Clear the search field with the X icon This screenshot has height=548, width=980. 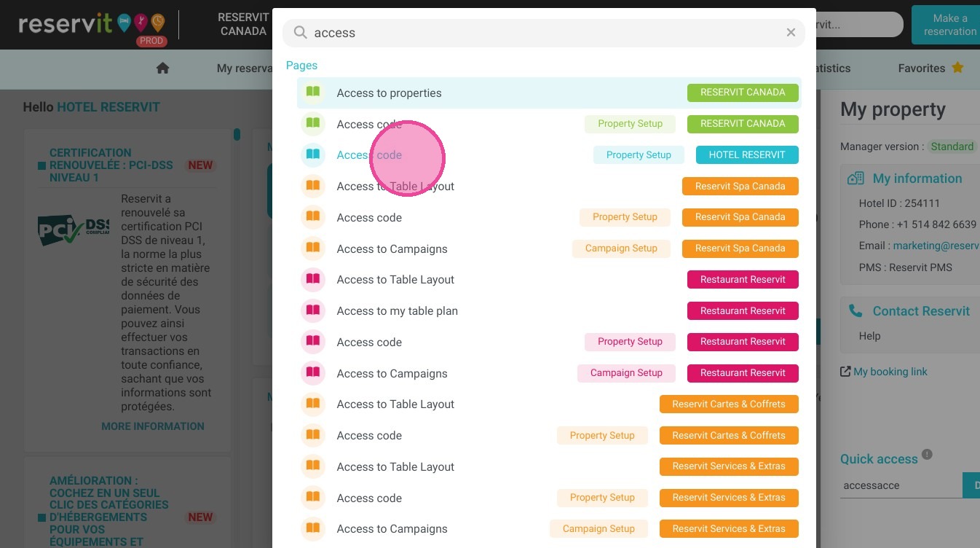[x=791, y=33]
